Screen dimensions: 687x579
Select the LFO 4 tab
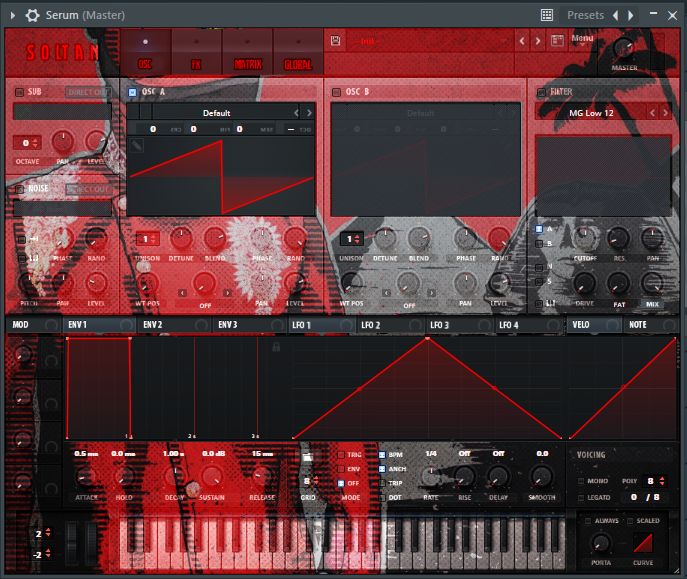(x=529, y=325)
